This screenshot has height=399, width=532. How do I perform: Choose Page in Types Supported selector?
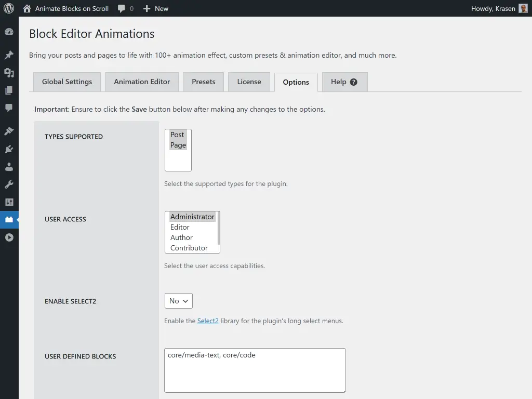point(178,144)
